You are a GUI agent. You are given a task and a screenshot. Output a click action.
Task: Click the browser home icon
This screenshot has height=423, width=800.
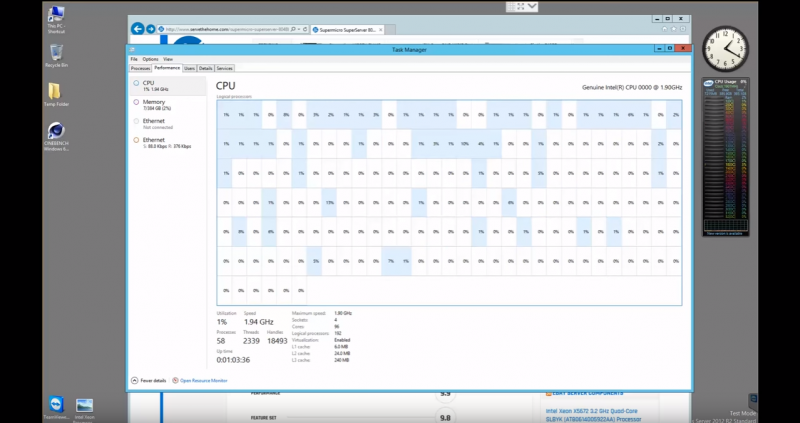(x=664, y=29)
